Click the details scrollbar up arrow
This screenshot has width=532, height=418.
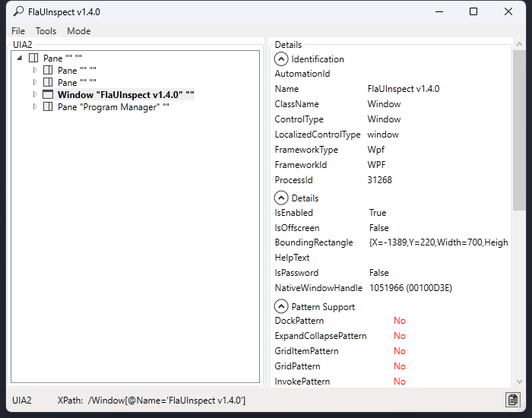pos(519,44)
